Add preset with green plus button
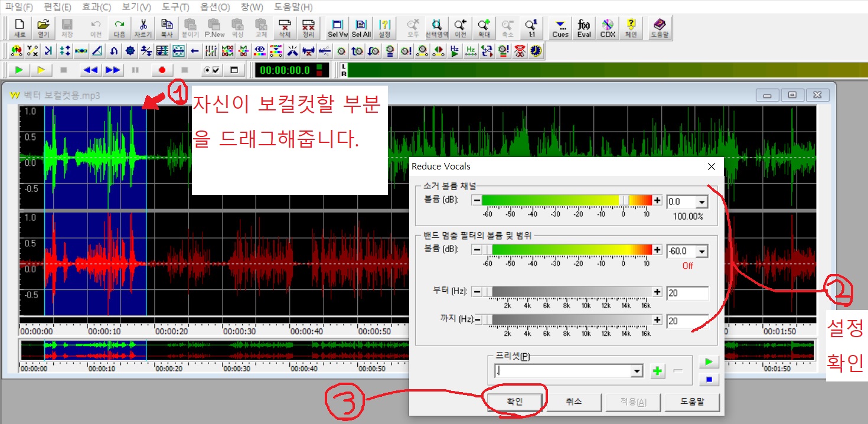868x424 pixels. (x=657, y=371)
